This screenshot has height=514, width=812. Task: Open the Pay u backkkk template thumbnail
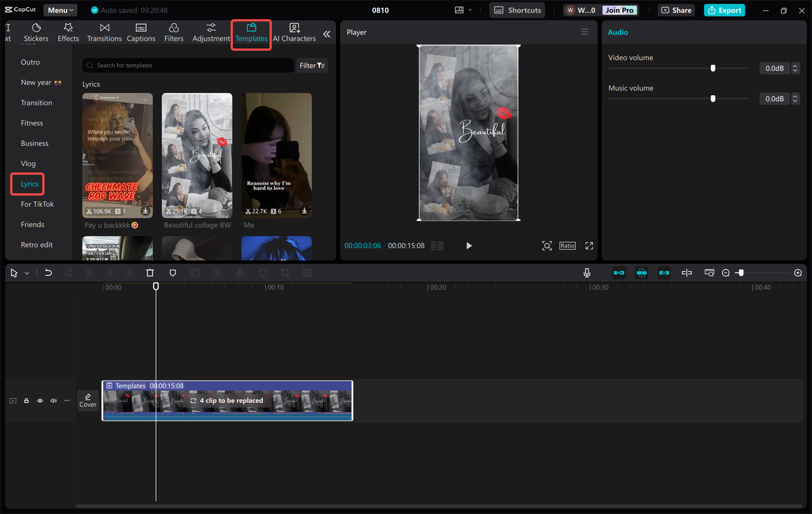(117, 155)
